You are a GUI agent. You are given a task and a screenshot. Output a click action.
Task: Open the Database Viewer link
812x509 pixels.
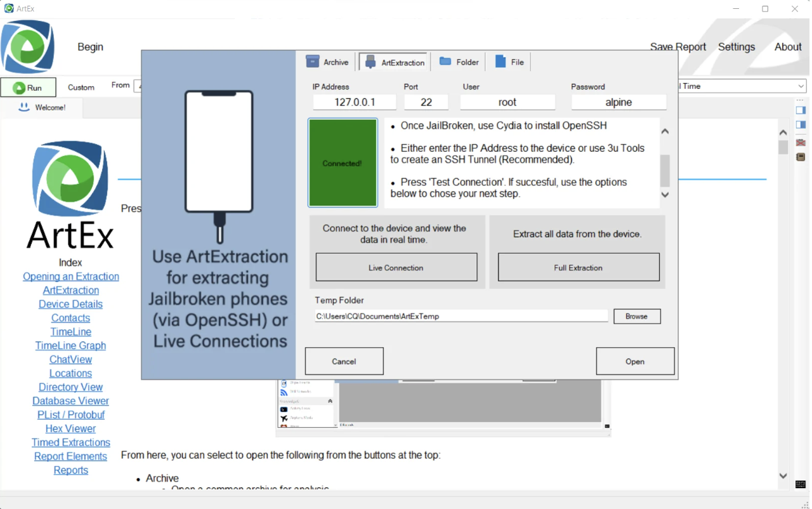70,401
